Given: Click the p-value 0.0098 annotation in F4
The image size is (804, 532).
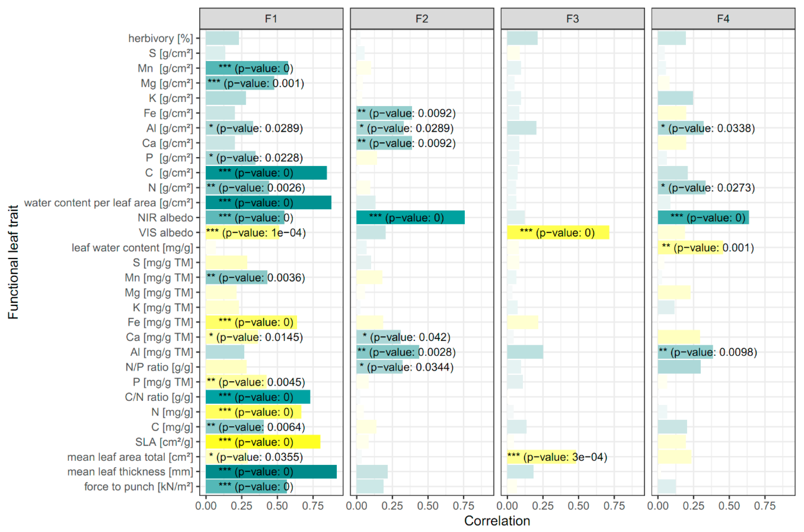Looking at the screenshot, I should (x=708, y=352).
